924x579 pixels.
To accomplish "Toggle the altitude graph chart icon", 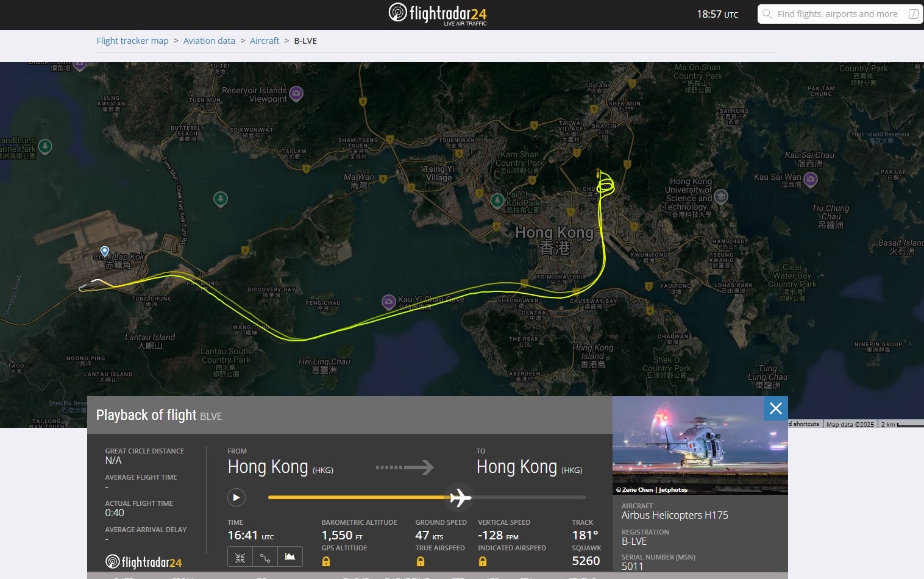I will coord(290,557).
